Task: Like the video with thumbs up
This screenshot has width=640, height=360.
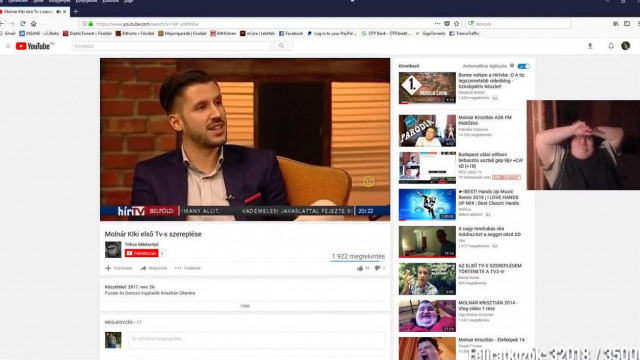Action: (x=360, y=268)
